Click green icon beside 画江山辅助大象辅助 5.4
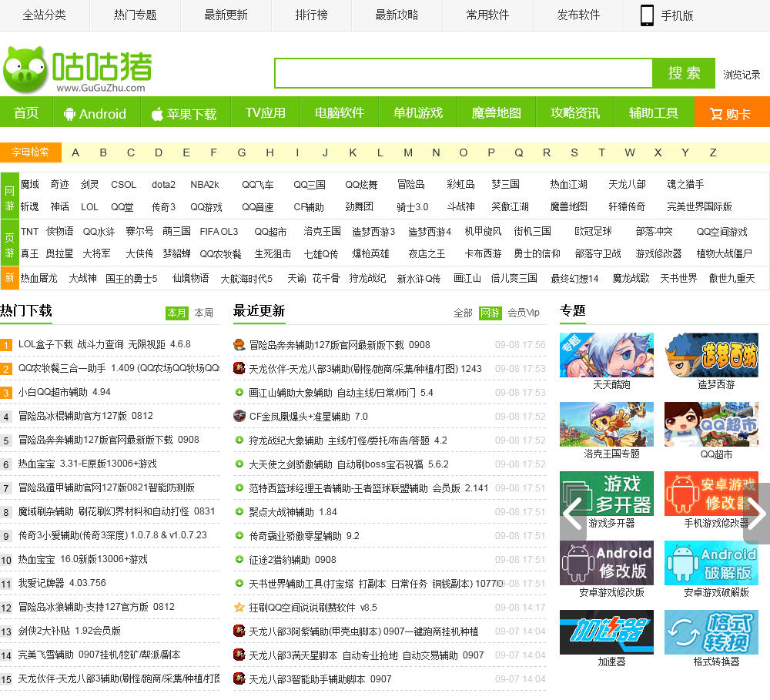Image resolution: width=770 pixels, height=700 pixels. pyautogui.click(x=239, y=393)
